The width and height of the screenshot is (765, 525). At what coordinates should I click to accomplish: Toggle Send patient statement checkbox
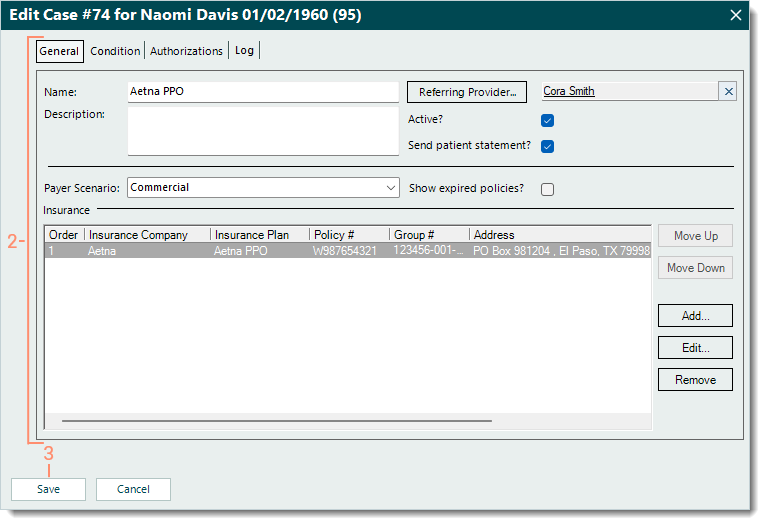pos(547,146)
